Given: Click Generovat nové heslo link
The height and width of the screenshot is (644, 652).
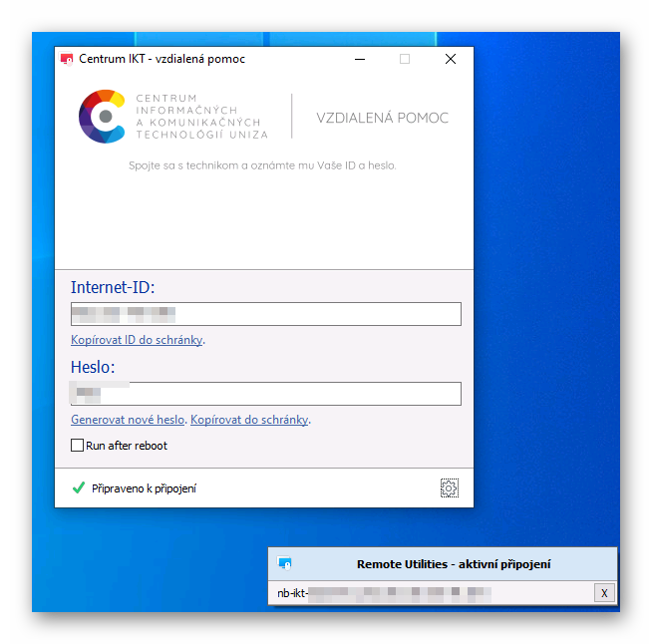Looking at the screenshot, I should click(128, 420).
